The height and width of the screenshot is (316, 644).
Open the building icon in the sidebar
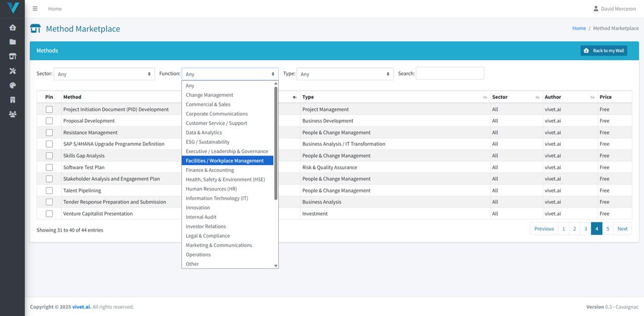pos(13,100)
